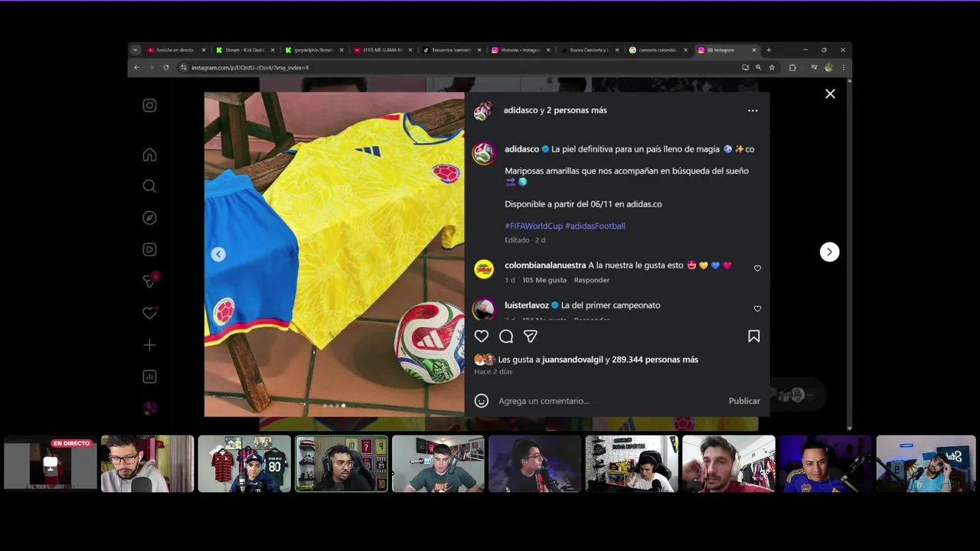Select the participant with red Flamengo shirt behind

(244, 464)
